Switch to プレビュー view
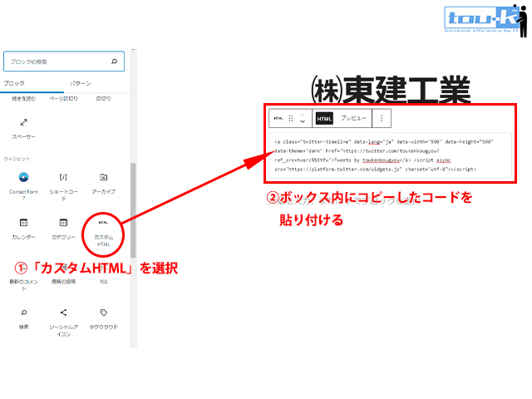532x399 pixels. tap(353, 118)
